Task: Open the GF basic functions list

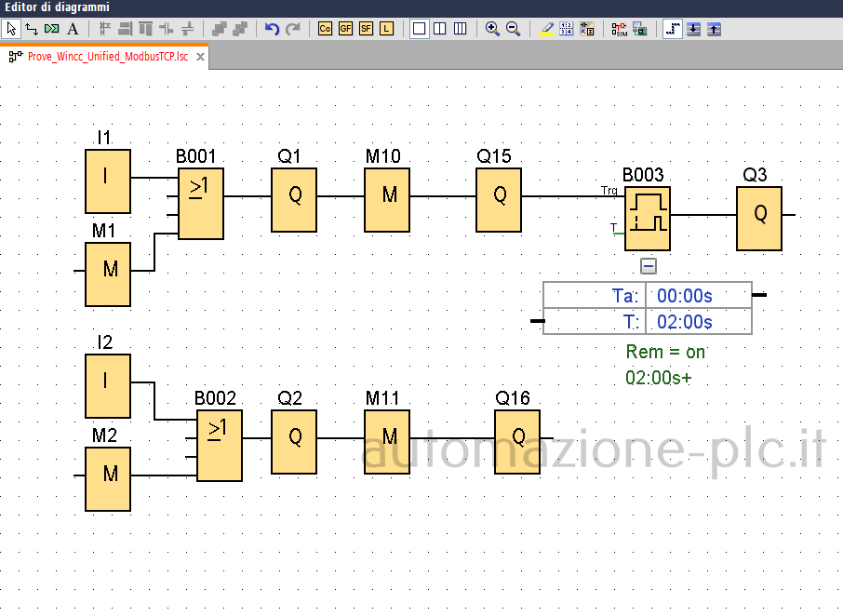Action: point(345,29)
